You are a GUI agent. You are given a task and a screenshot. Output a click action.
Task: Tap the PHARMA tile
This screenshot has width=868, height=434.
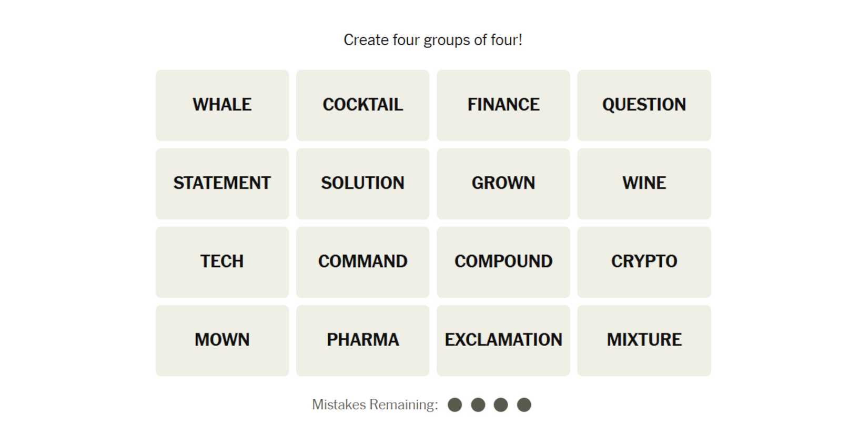click(x=362, y=340)
